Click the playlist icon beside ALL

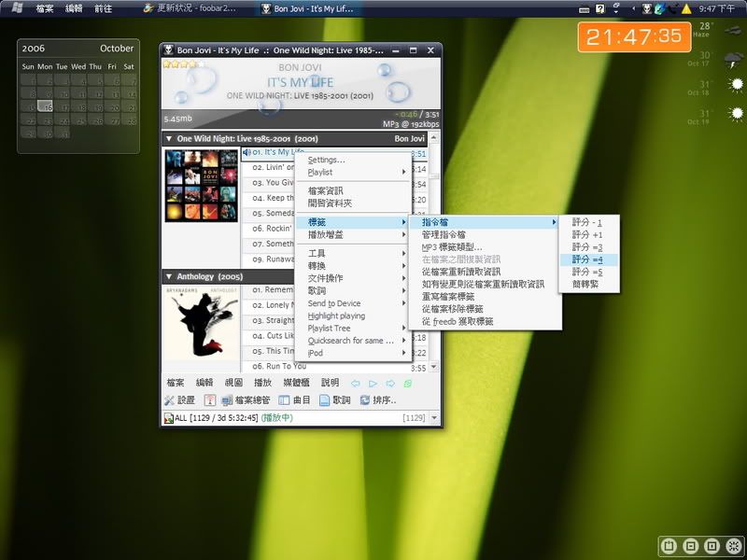(169, 418)
